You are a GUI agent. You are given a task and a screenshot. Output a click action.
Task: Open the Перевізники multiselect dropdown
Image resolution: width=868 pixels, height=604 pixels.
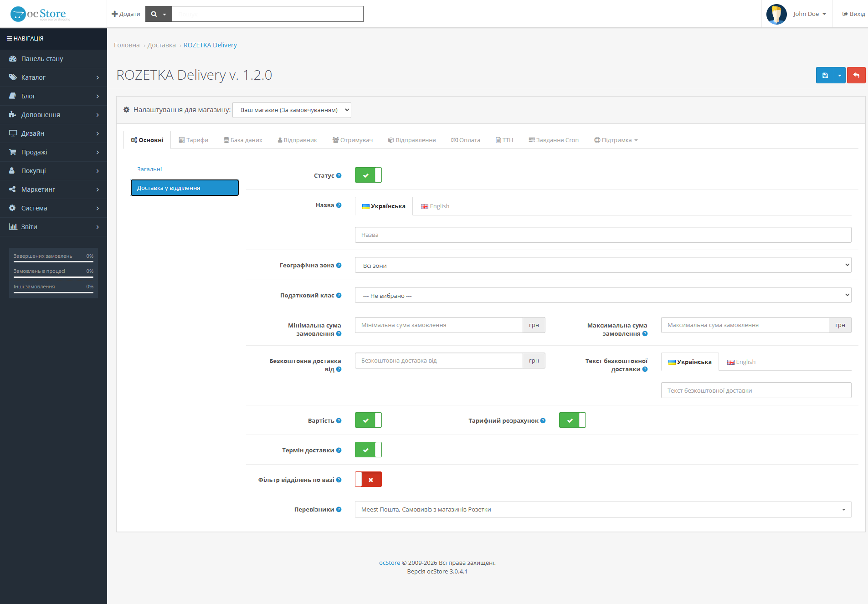pyautogui.click(x=603, y=509)
